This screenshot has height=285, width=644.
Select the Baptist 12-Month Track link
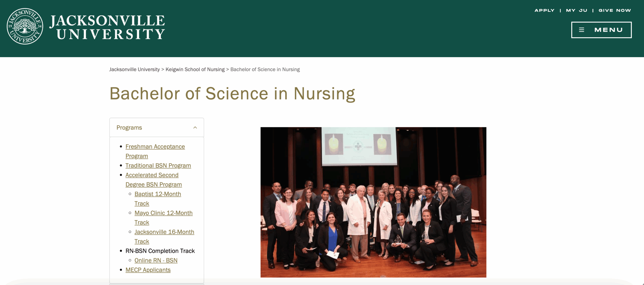[157, 199]
